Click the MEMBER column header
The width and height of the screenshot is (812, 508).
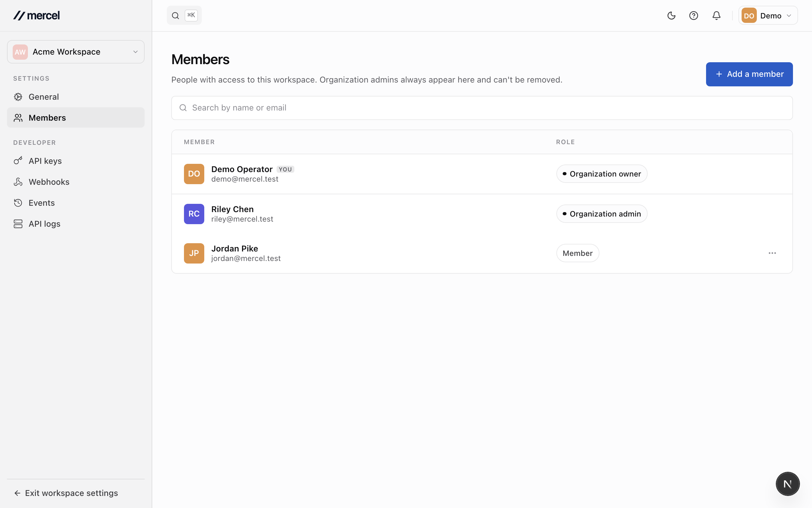pyautogui.click(x=199, y=142)
